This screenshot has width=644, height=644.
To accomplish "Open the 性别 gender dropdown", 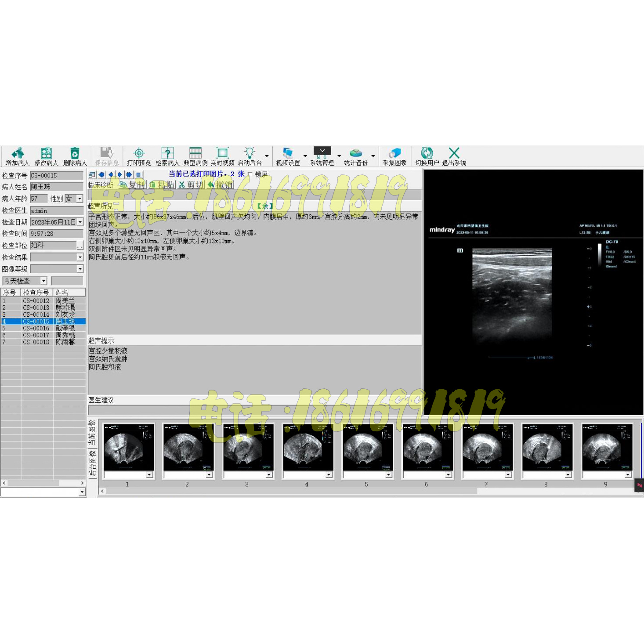I will tap(80, 199).
